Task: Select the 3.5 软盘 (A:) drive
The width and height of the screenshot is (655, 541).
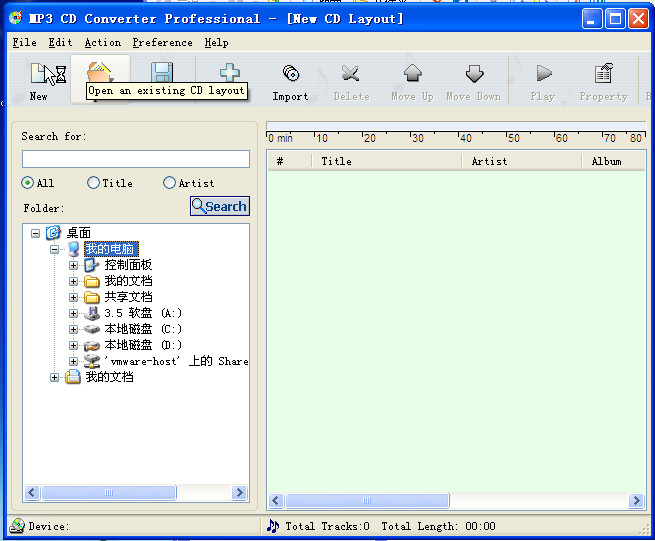Action: click(143, 313)
